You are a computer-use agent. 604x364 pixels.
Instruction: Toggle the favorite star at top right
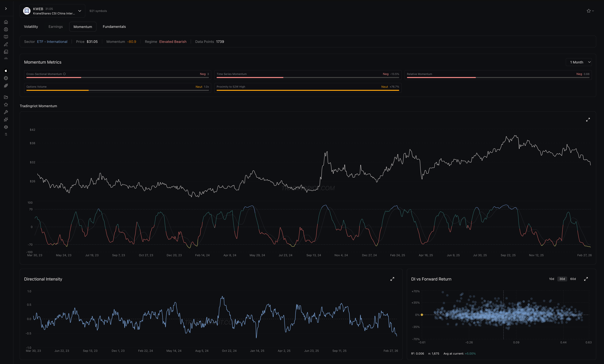[x=589, y=11]
